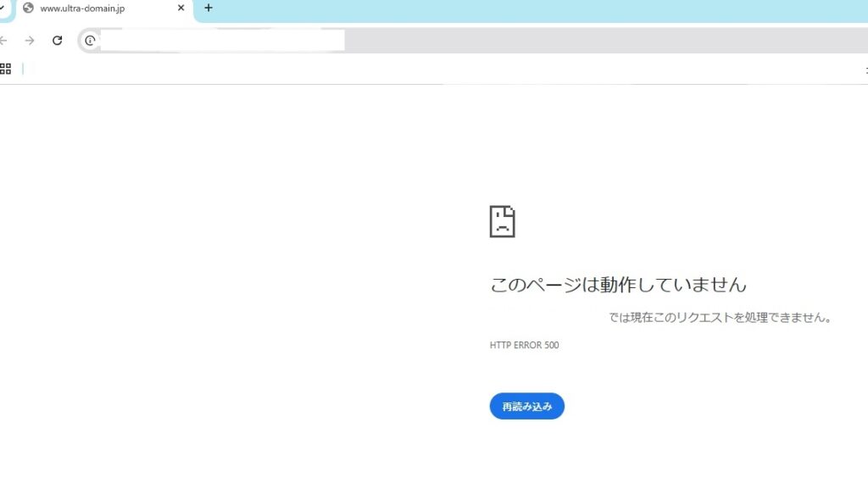Expand bookmarks overflow at bar's right edge

coord(864,69)
